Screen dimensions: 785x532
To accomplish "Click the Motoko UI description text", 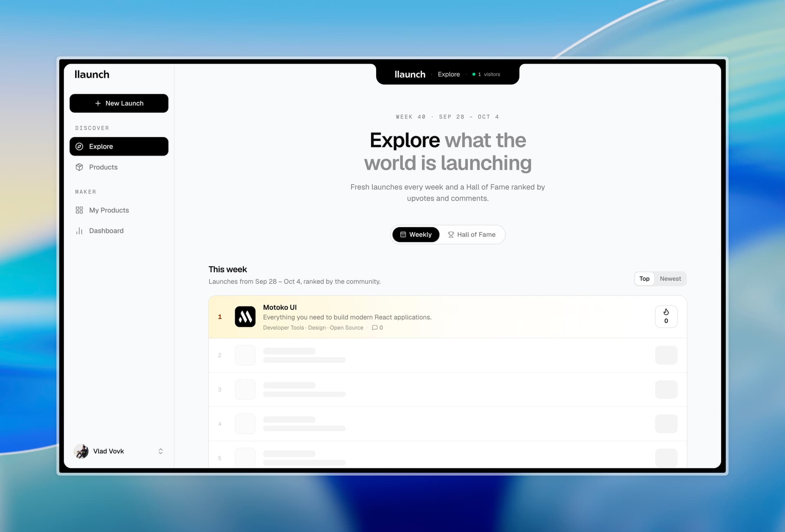I will point(347,317).
